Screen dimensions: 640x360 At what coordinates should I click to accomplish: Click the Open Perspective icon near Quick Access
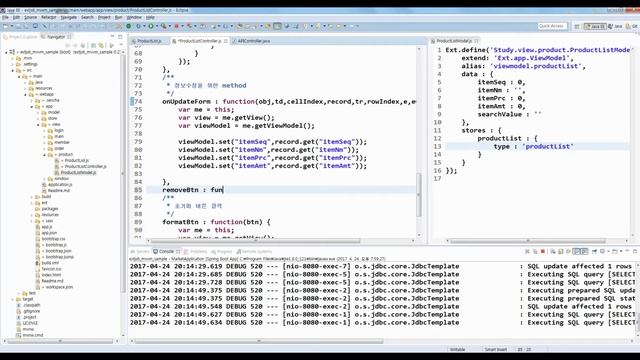point(577,26)
